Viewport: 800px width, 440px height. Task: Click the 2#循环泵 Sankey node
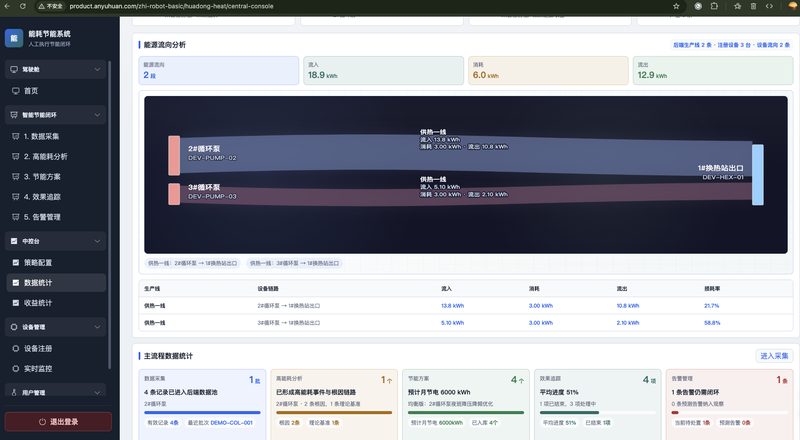point(174,156)
